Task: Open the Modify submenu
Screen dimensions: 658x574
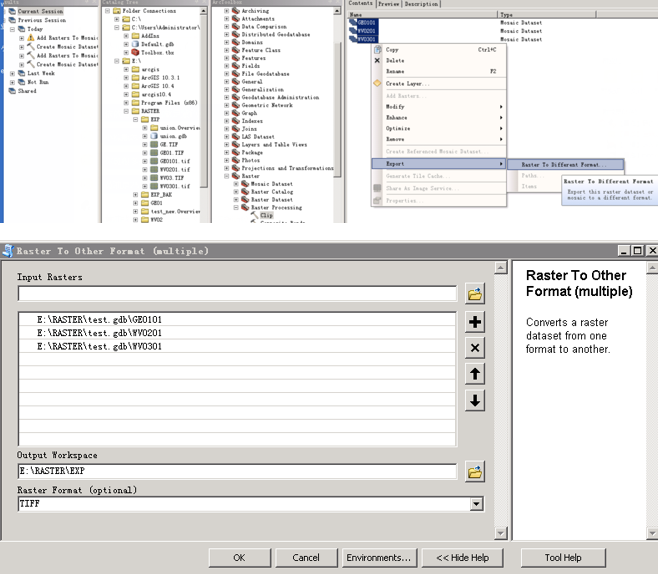Action: pos(439,107)
